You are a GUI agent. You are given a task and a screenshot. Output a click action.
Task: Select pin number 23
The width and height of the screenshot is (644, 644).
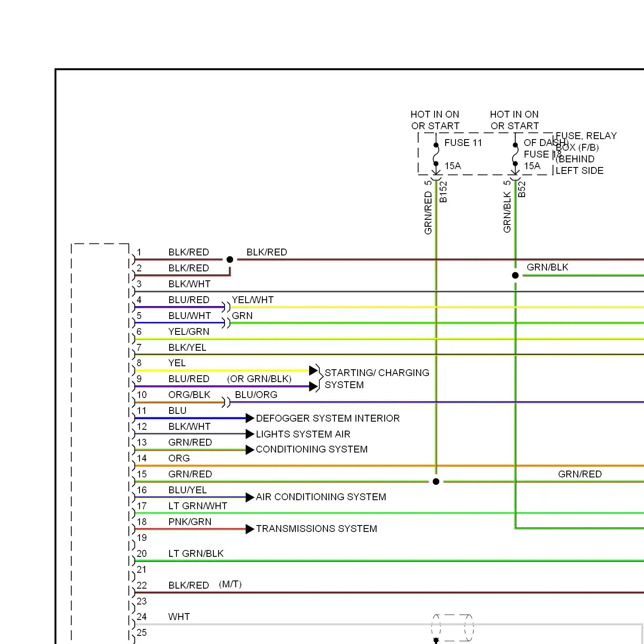pyautogui.click(x=142, y=601)
